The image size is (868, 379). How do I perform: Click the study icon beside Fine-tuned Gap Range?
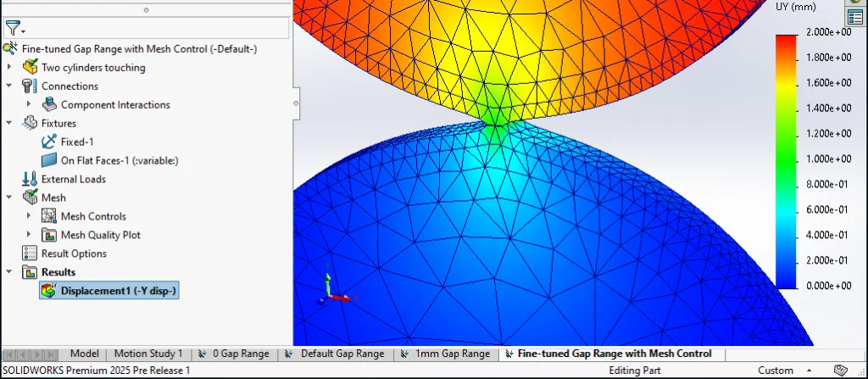[x=10, y=49]
